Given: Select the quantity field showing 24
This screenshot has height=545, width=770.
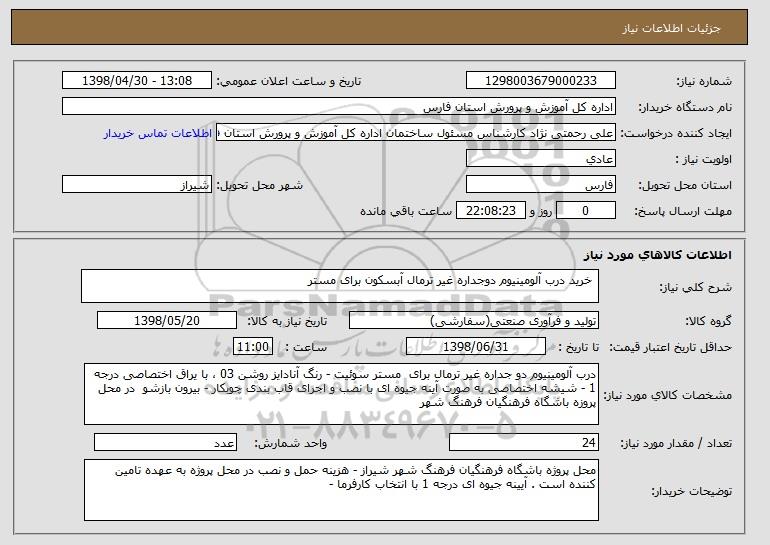Looking at the screenshot, I should tap(524, 442).
